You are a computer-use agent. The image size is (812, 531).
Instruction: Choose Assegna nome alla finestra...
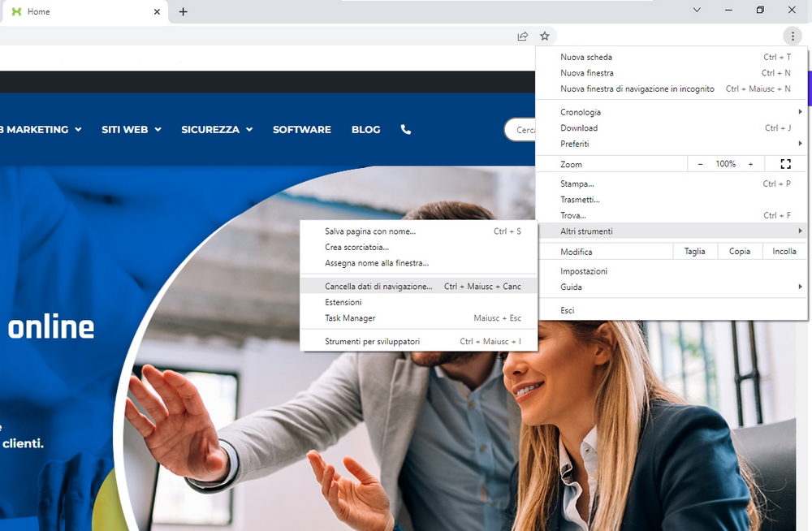(x=418, y=263)
